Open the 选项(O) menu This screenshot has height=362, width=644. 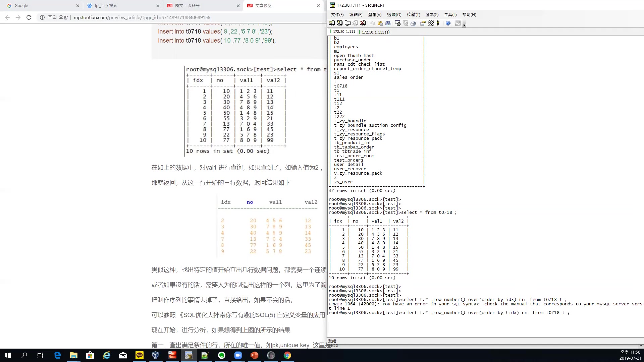(394, 15)
